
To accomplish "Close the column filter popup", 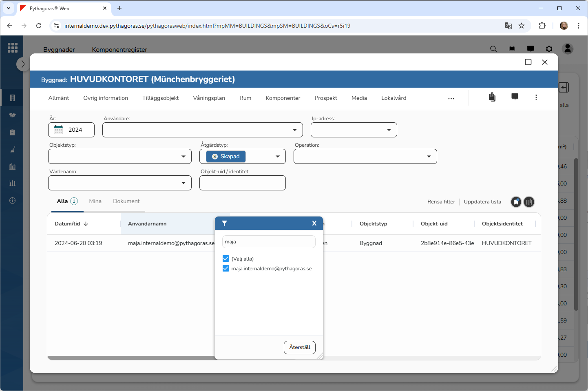I will pyautogui.click(x=314, y=223).
